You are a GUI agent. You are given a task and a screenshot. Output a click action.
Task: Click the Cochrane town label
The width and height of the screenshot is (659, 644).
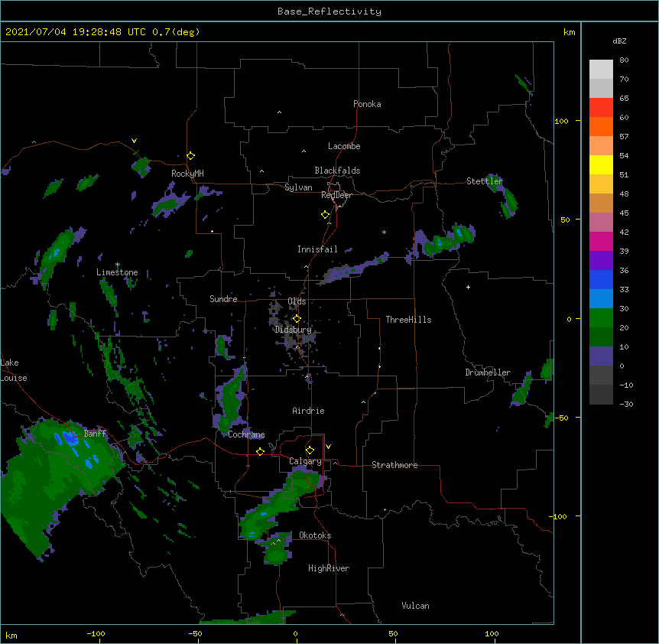pos(247,434)
